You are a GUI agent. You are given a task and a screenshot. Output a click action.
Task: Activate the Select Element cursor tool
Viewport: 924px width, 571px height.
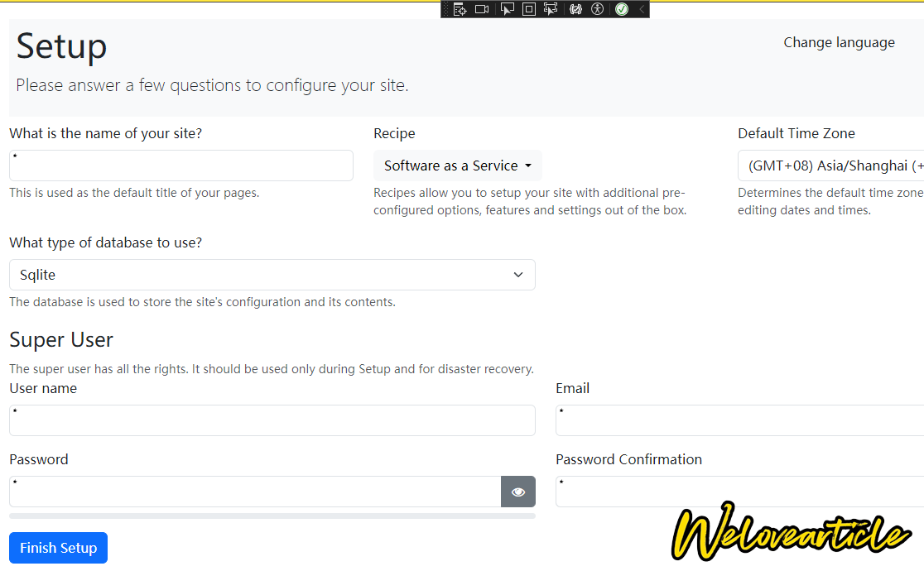[x=508, y=9]
